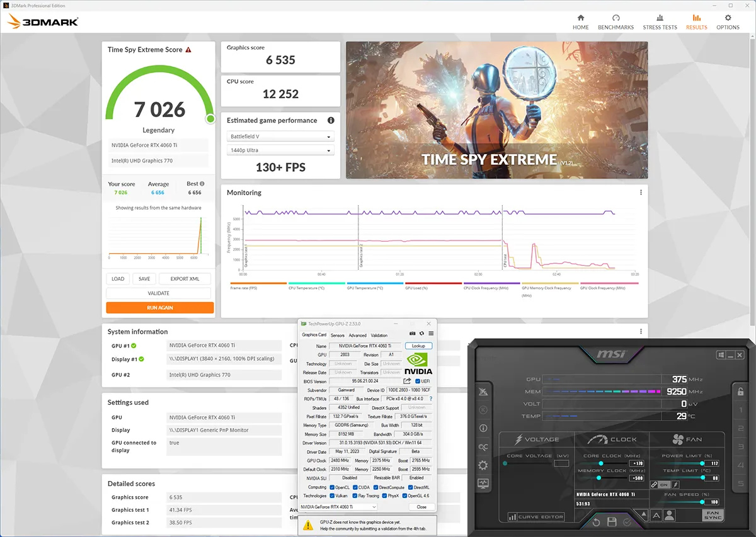Viewport: 756px width, 537px height.
Task: Open STRESS TESTS section
Action: (x=660, y=22)
